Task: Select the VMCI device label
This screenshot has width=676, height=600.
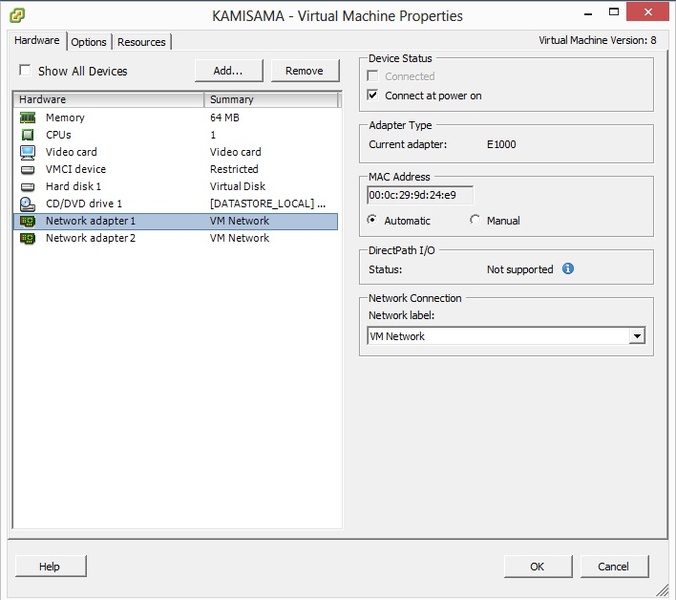Action: (x=75, y=169)
